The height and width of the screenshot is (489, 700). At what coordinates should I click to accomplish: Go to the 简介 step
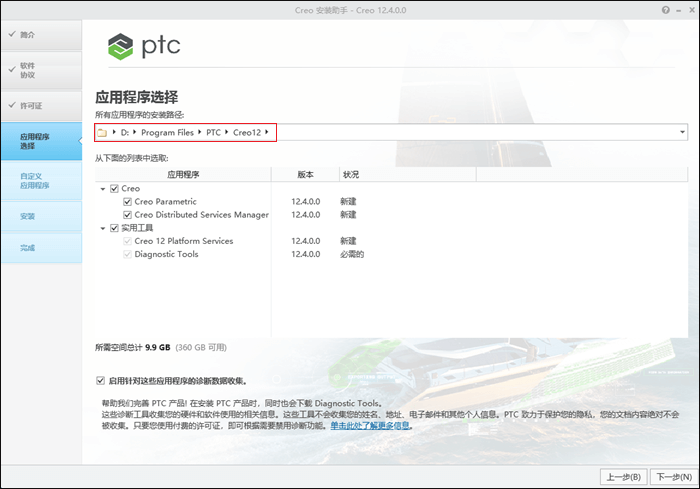[41, 35]
